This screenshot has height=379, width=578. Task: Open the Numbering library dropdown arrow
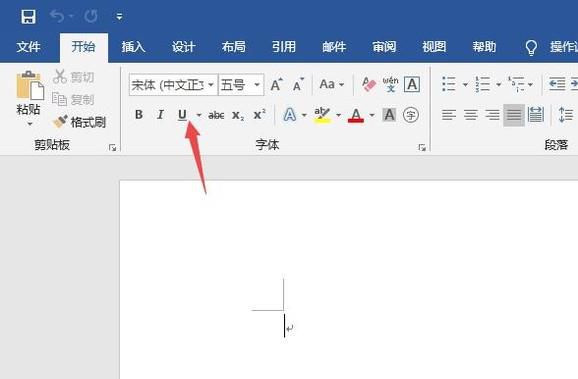coord(498,85)
